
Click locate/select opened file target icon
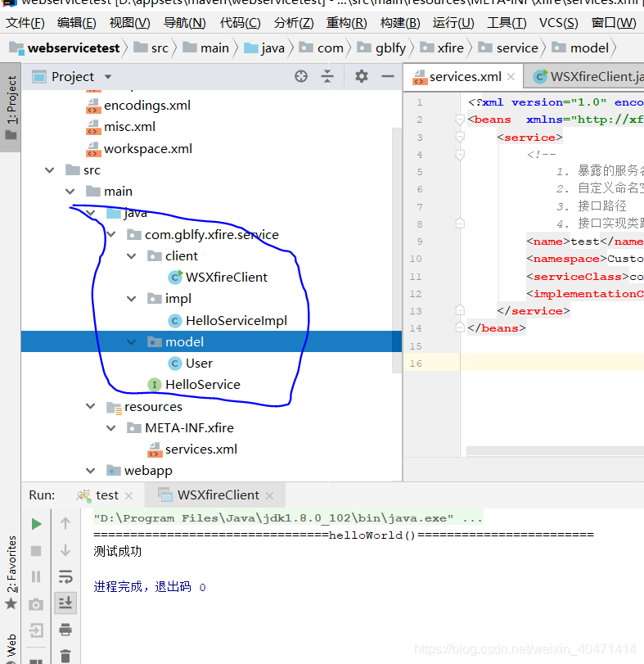301,76
